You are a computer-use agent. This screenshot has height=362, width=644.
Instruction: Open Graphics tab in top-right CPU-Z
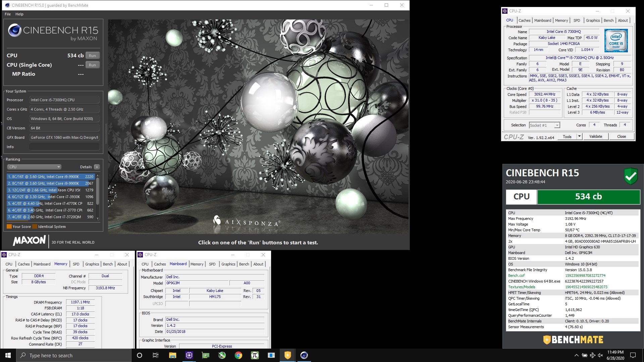click(593, 20)
